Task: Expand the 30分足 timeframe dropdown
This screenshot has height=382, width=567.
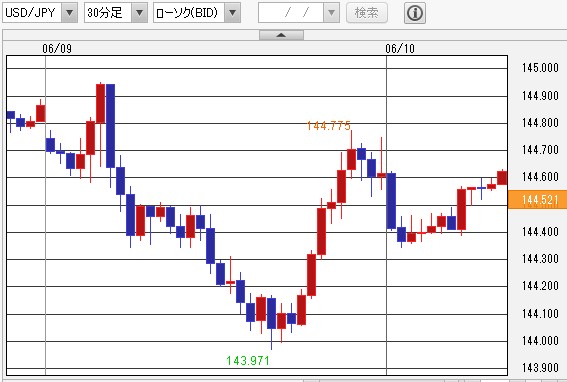Action: (139, 13)
